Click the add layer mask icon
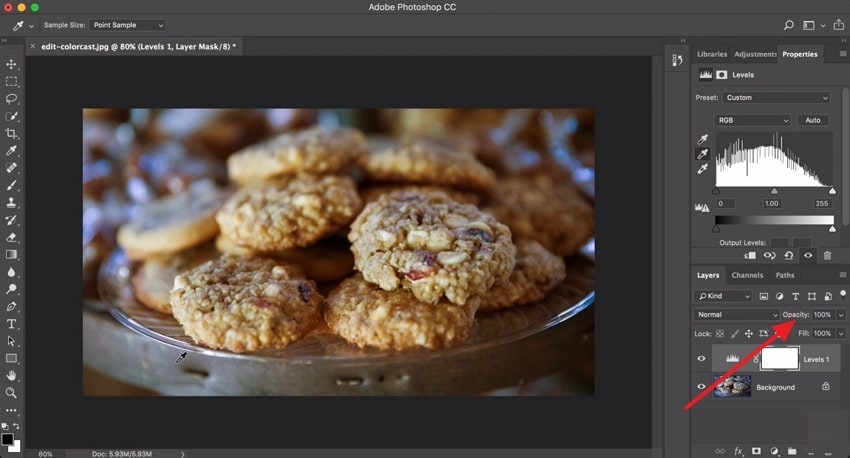The image size is (850, 458). [x=756, y=451]
